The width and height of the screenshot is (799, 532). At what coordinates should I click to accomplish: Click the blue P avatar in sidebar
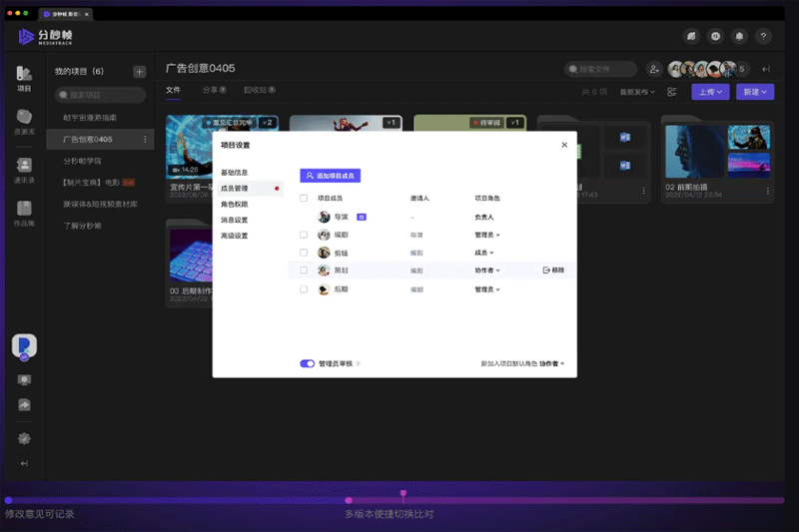24,346
